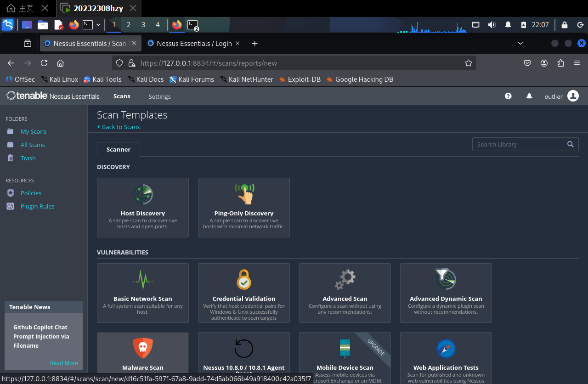Bookmark this page with the star
The width and height of the screenshot is (588, 384).
click(468, 63)
